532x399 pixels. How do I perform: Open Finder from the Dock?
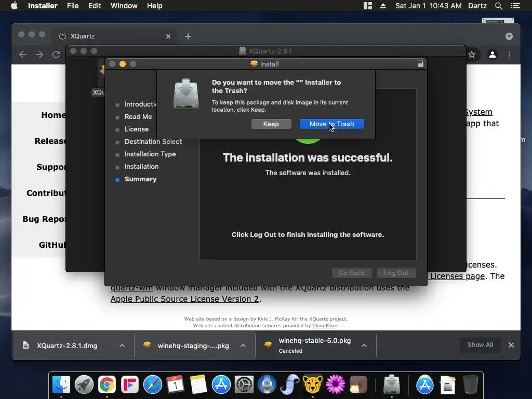click(61, 384)
